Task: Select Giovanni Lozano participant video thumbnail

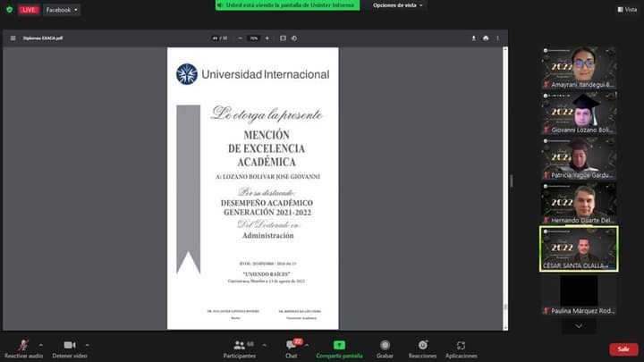Action: point(579,113)
